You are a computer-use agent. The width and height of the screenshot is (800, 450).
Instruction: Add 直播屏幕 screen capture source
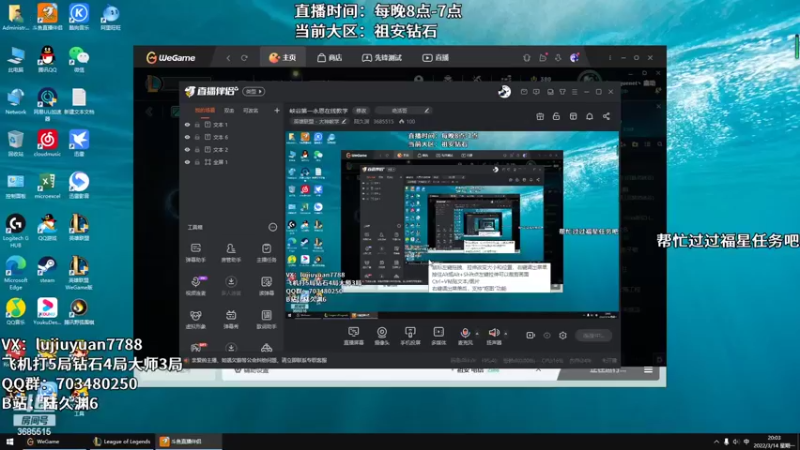pos(353,336)
